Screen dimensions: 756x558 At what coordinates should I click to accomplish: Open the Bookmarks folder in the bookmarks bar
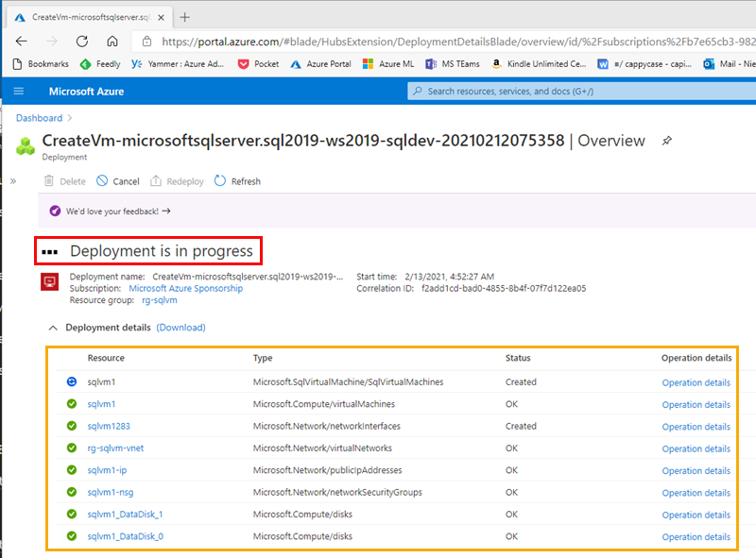tap(41, 64)
